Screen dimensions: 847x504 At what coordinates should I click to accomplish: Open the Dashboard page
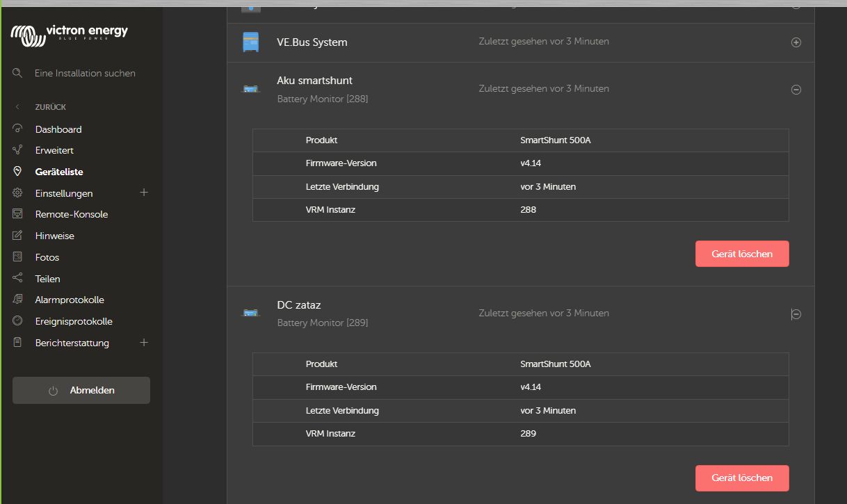(x=58, y=129)
